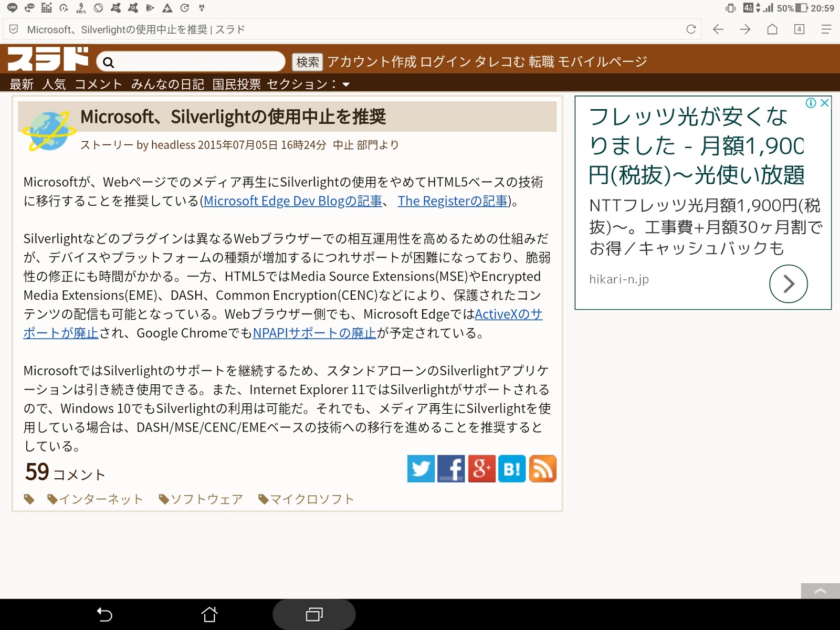
Task: Open 国民投票 in the navigation bar
Action: (236, 84)
